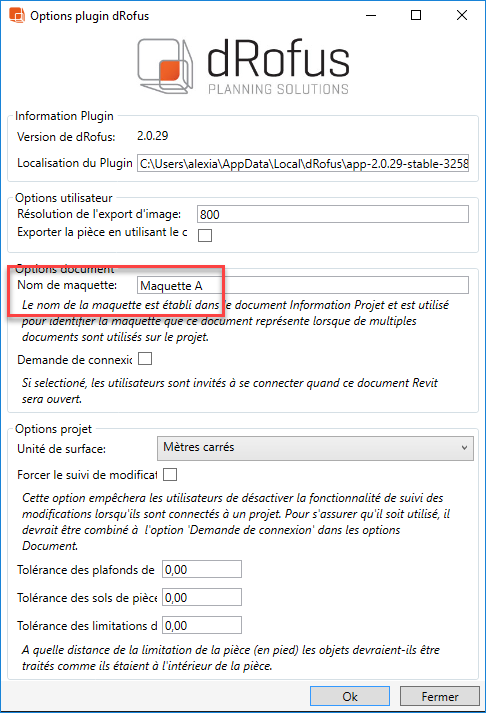Click the Résolution de l'export d'image field
Viewport: 486px width, 713px height.
333,214
